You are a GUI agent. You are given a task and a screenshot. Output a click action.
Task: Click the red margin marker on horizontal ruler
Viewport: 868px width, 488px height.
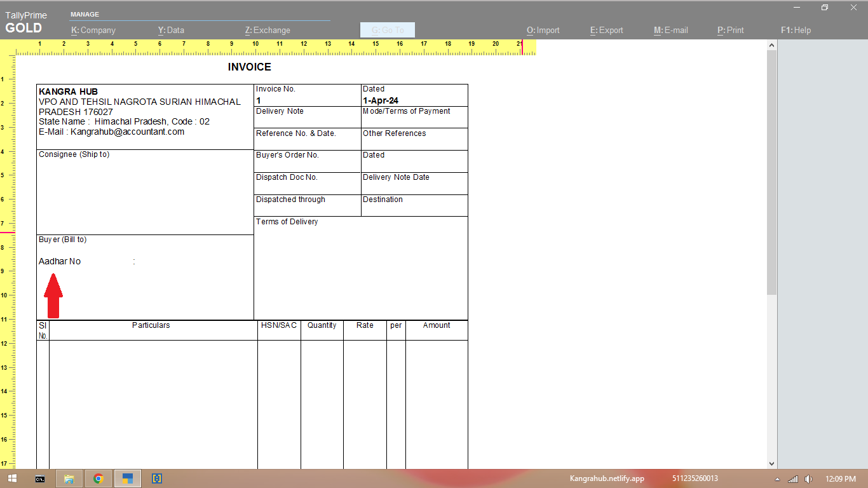pyautogui.click(x=522, y=46)
